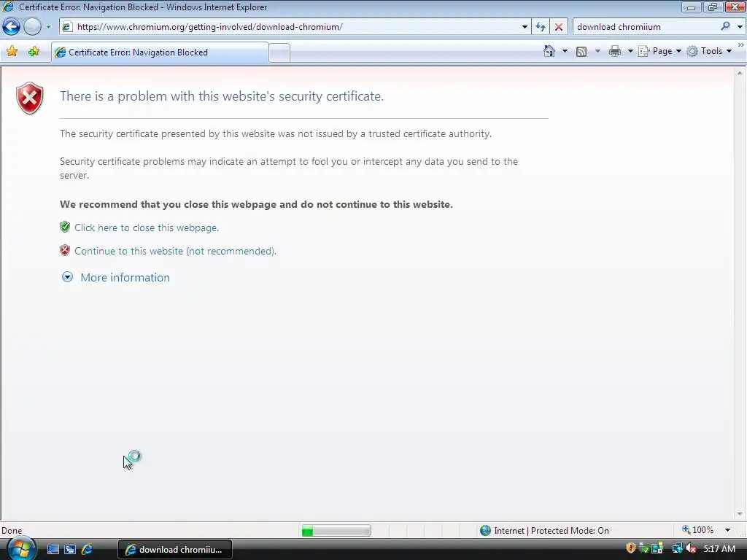Image resolution: width=747 pixels, height=560 pixels.
Task: Click the muted volume tray icon
Action: click(x=691, y=548)
